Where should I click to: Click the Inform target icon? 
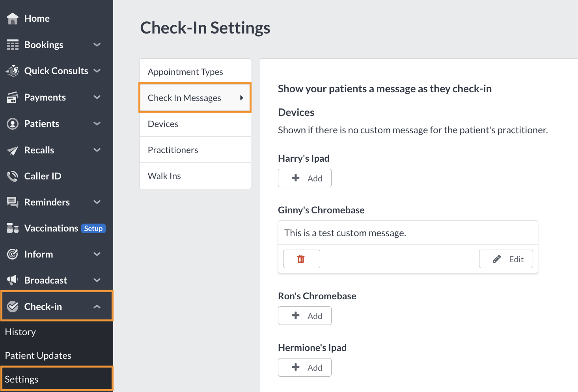[x=12, y=254]
